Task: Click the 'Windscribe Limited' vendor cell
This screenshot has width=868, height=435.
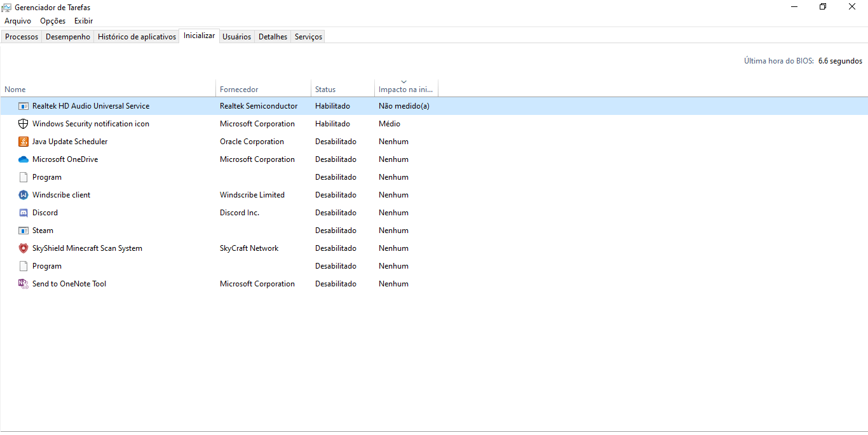Action: 252,195
